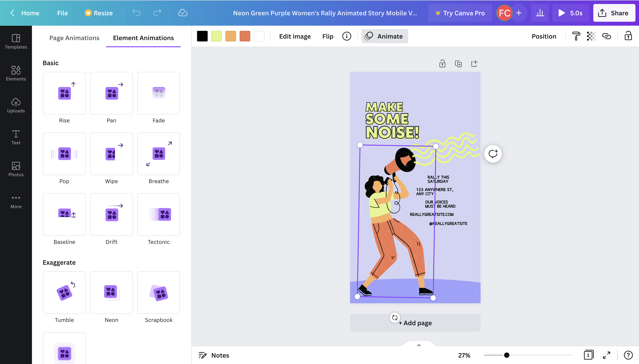639x364 pixels.
Task: Click the Position panel icon
Action: click(544, 36)
